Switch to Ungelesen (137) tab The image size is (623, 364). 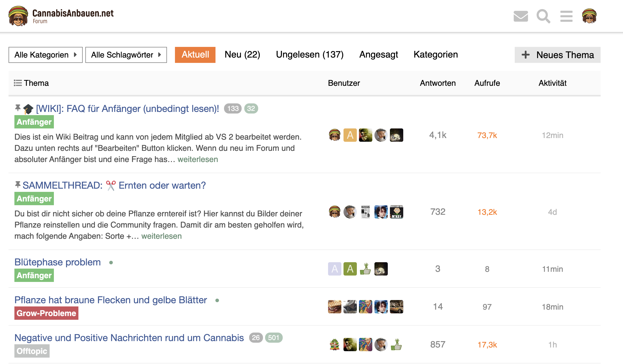pos(310,55)
